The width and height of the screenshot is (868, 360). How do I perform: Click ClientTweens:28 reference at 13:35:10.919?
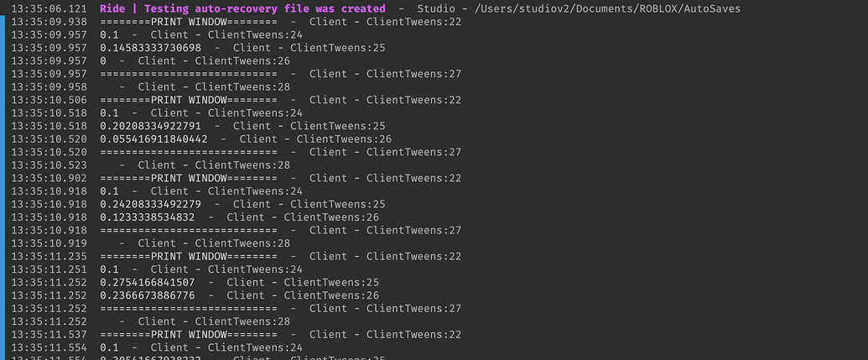[x=242, y=243]
